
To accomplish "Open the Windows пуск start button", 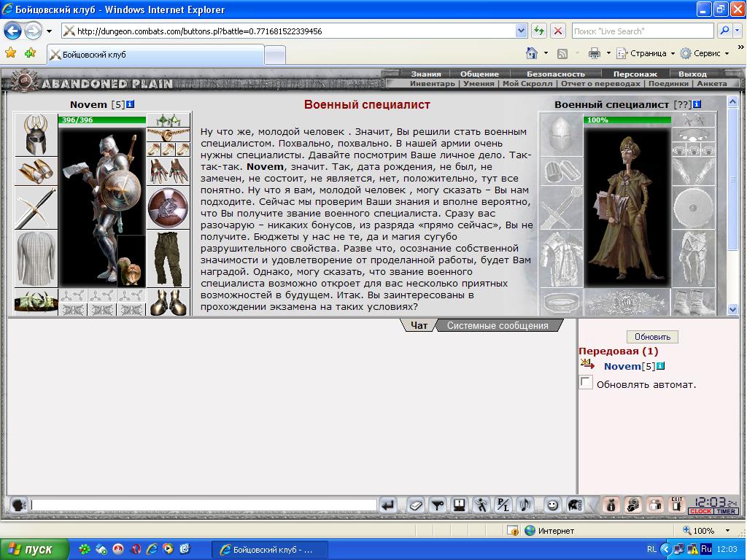I will coord(34,549).
